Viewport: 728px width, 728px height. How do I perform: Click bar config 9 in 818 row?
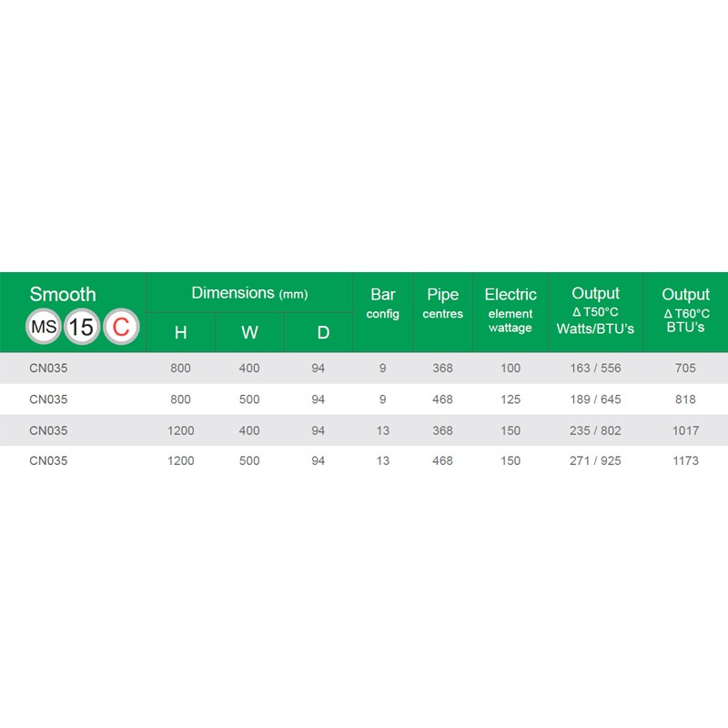382,399
